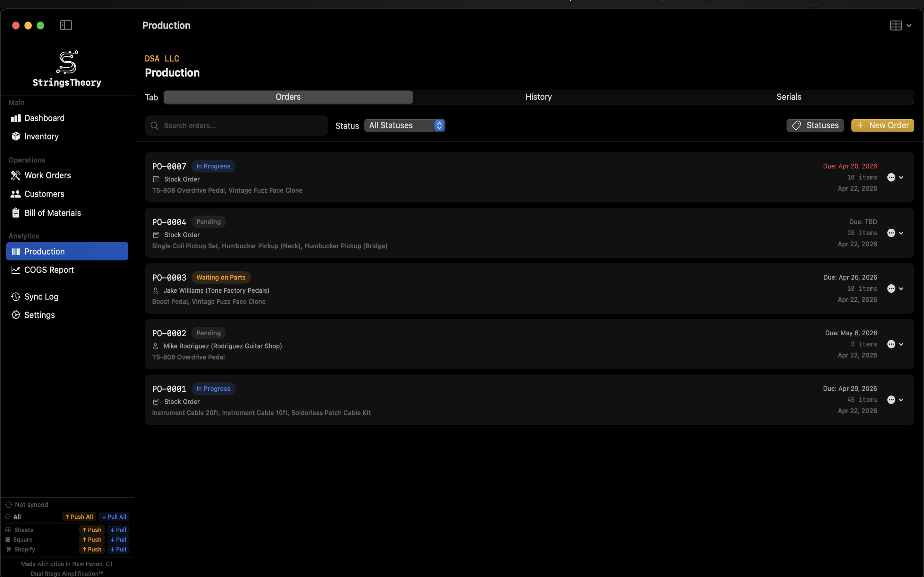Click the table view icon top right
This screenshot has height=577, width=924.
(895, 25)
